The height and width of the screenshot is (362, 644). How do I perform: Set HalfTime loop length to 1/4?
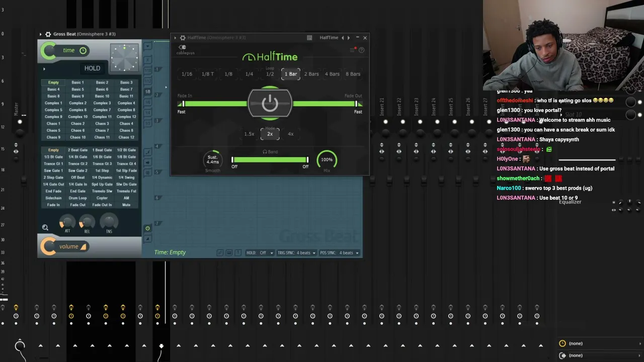[x=249, y=74]
